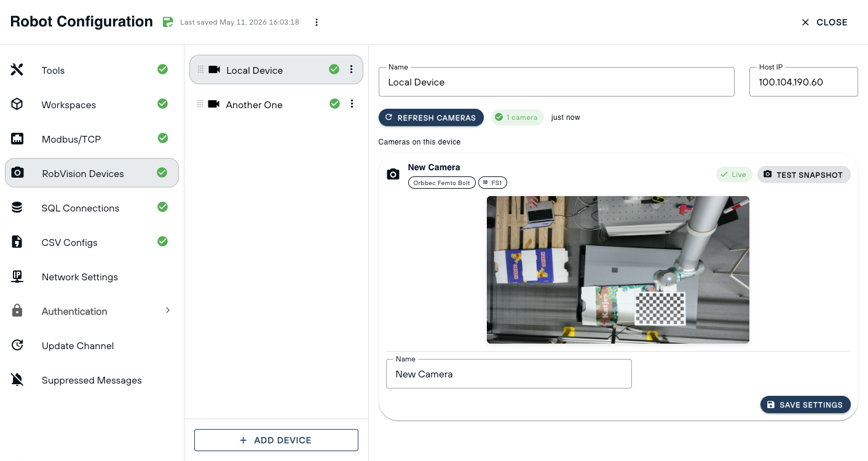Click the Authentication lock icon
The image size is (868, 461).
[x=17, y=311]
